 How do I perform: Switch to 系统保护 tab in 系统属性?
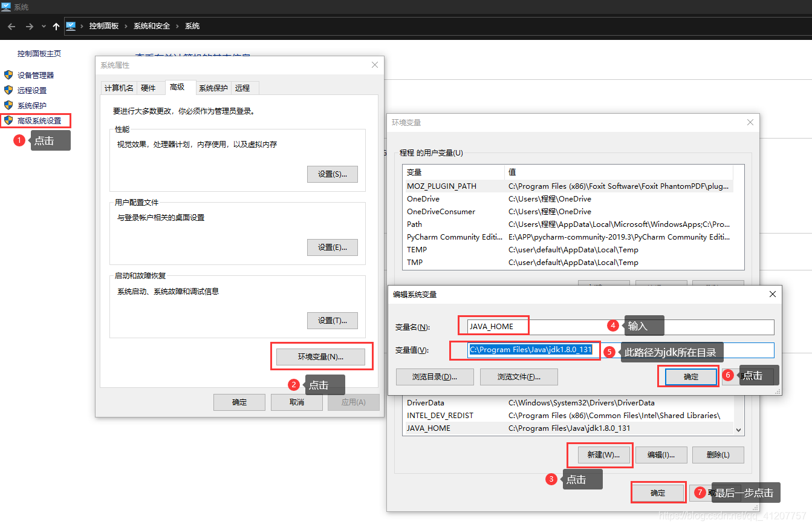213,88
